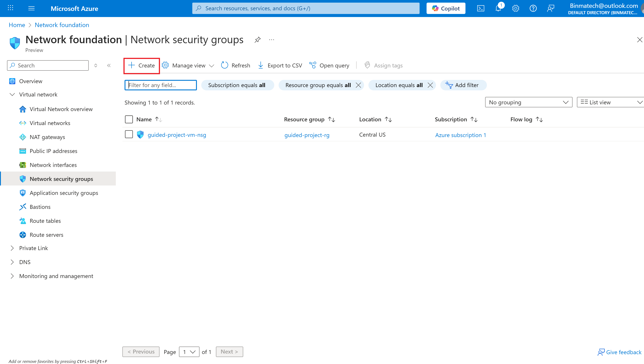Click the help question mark icon
This screenshot has width=644, height=364.
pos(533,9)
